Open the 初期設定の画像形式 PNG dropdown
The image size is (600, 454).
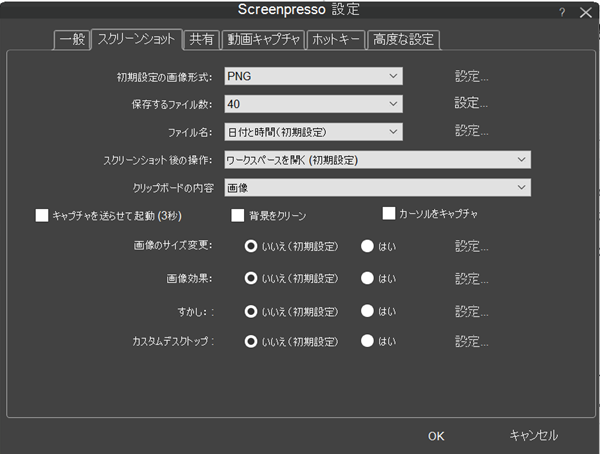(x=313, y=76)
